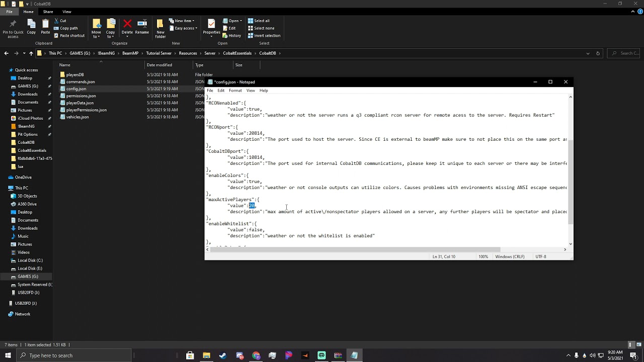Switch to Explorer Share tab
The height and width of the screenshot is (362, 644).
point(48,12)
